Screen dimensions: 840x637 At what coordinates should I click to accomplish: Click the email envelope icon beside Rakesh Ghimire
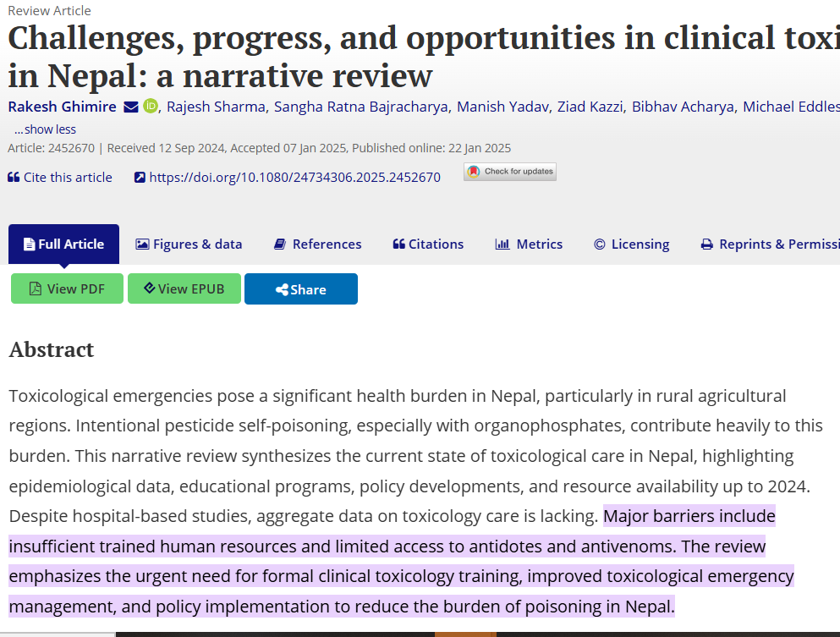[131, 107]
